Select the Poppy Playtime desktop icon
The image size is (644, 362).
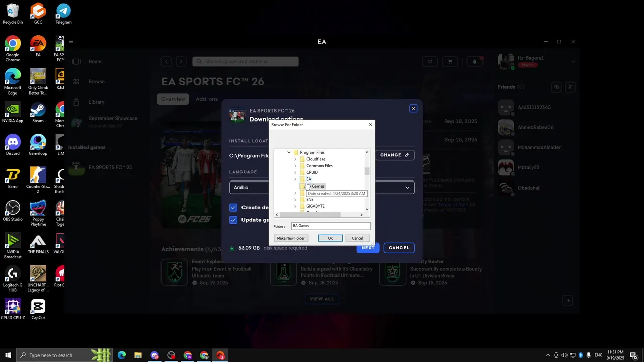tap(38, 213)
